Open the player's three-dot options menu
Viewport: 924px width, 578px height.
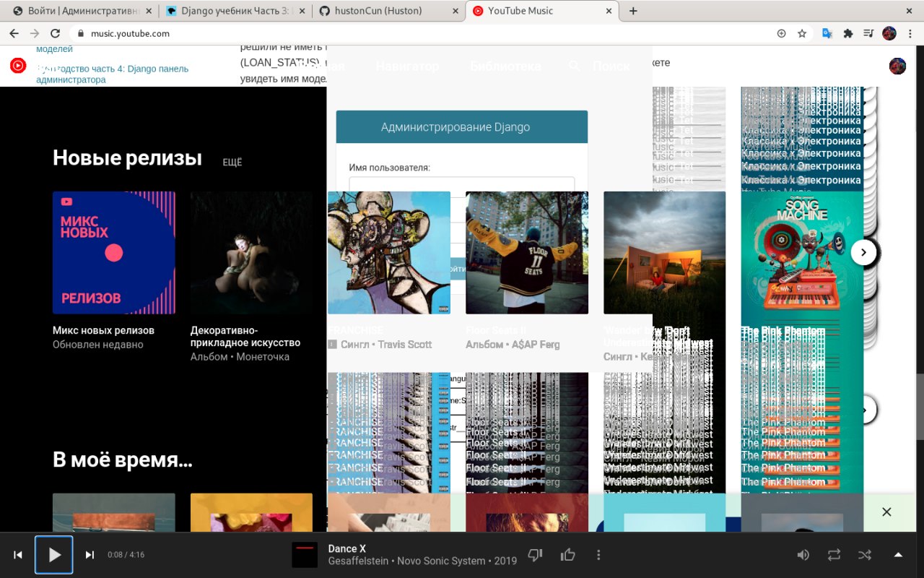(598, 555)
